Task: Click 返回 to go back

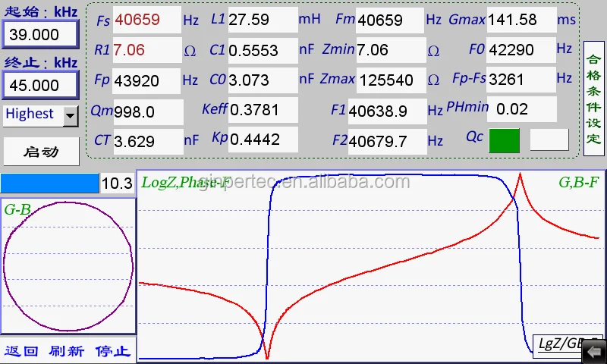Action: tap(20, 351)
